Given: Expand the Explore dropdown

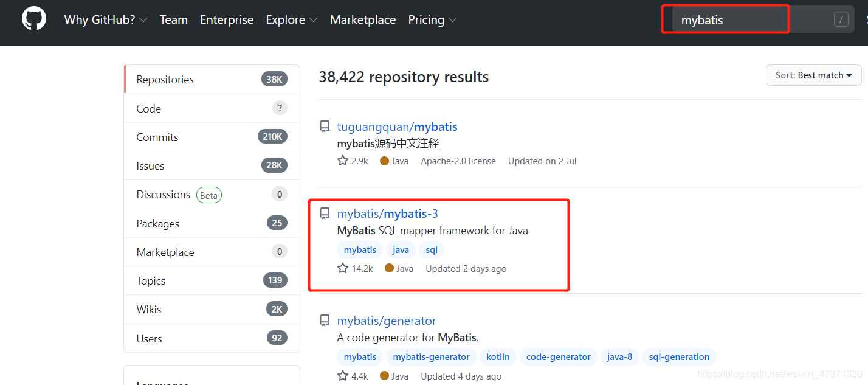Looking at the screenshot, I should (292, 19).
